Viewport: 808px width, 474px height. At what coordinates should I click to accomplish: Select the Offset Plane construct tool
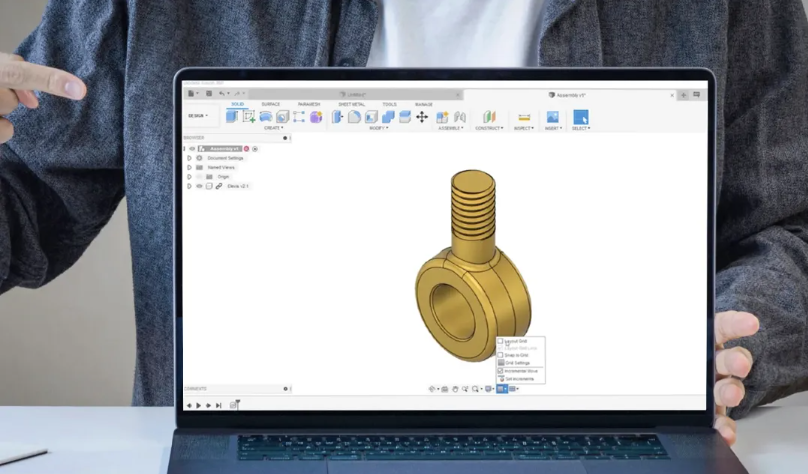click(x=489, y=117)
